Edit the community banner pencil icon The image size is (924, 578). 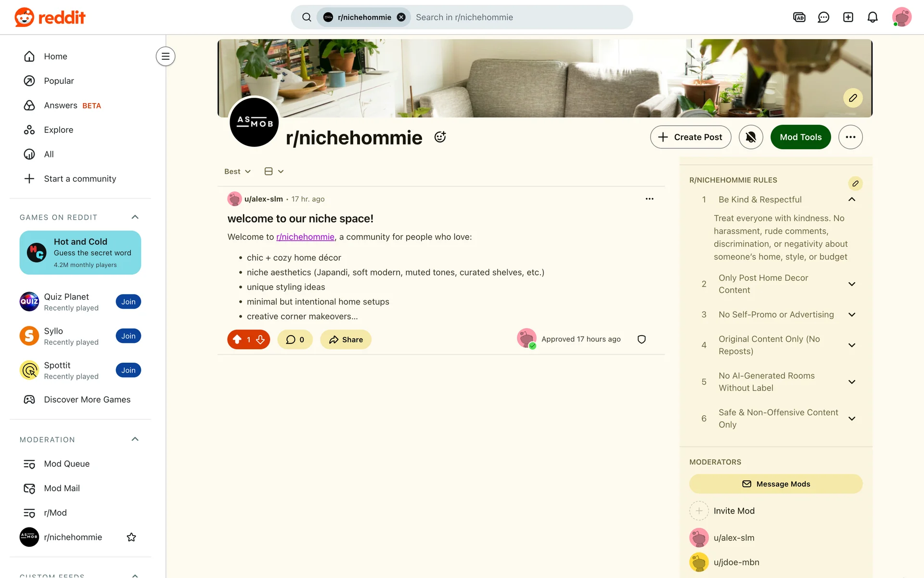pyautogui.click(x=853, y=98)
